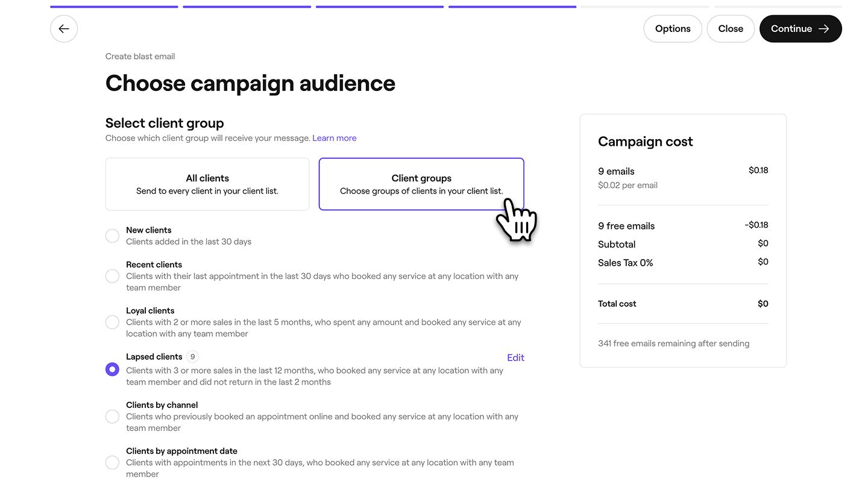Choose the Clients by appointment date option
Image resolution: width=868 pixels, height=482 pixels.
pos(112,463)
